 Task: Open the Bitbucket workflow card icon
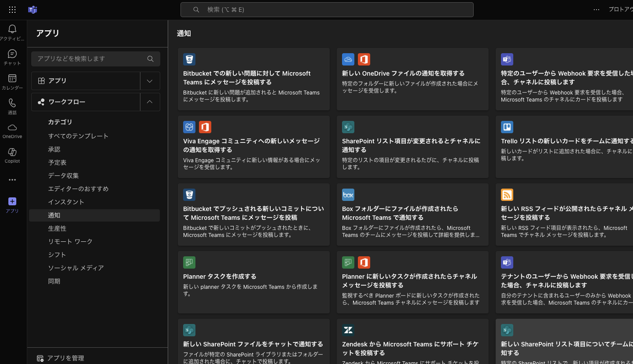189,59
